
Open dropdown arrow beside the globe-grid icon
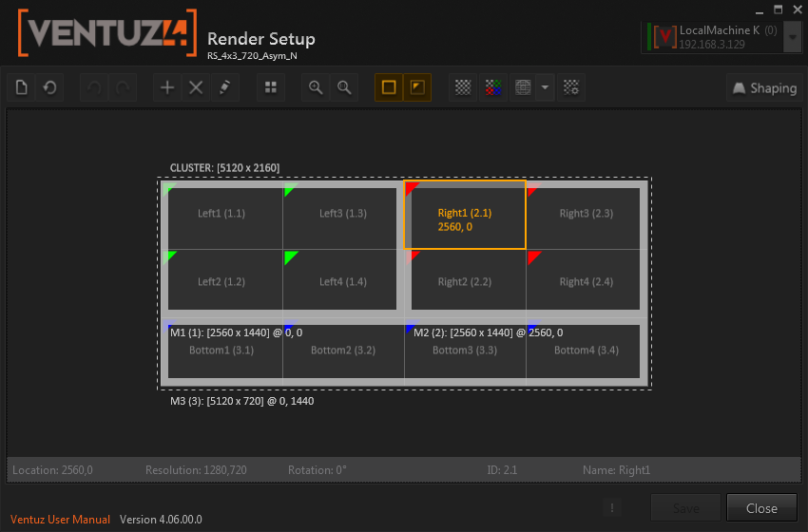tap(545, 87)
